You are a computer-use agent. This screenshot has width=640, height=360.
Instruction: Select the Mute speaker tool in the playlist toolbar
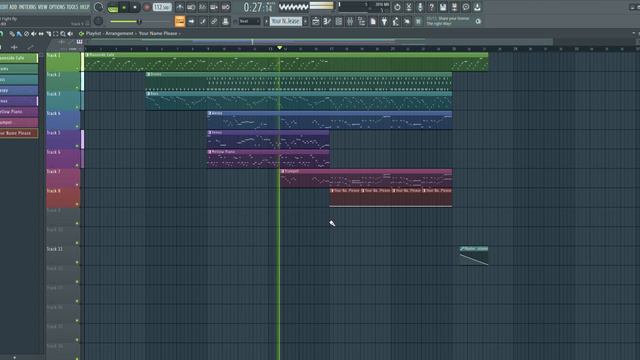click(x=34, y=34)
